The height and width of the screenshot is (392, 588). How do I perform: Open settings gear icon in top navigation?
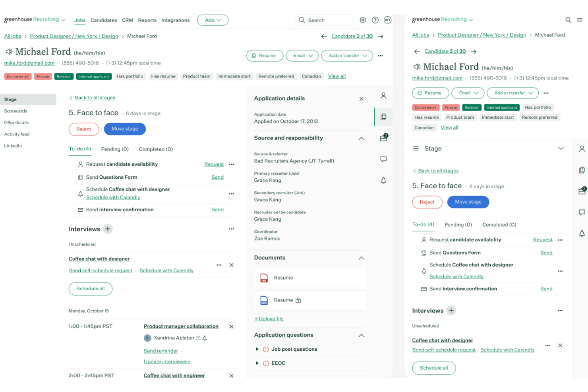coord(362,20)
